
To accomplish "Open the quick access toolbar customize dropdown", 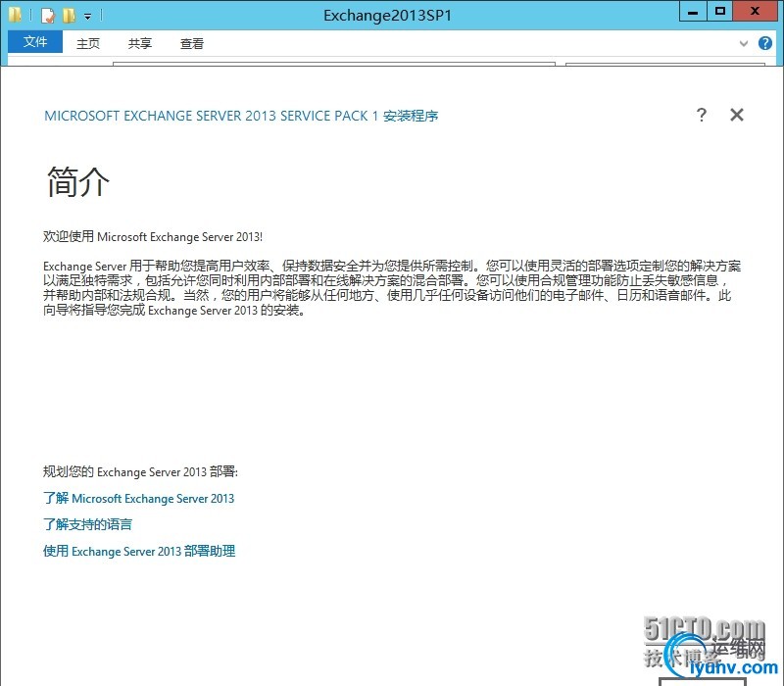I will point(87,17).
